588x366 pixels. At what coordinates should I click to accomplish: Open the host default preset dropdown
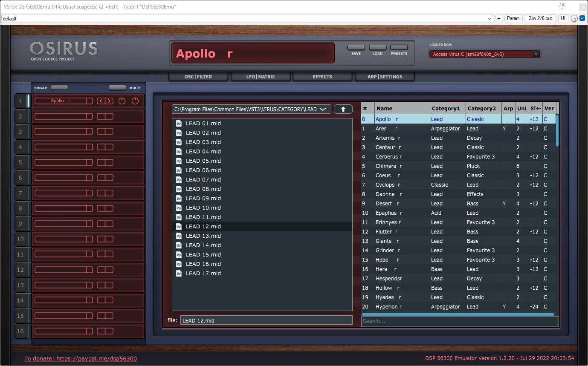coord(247,18)
